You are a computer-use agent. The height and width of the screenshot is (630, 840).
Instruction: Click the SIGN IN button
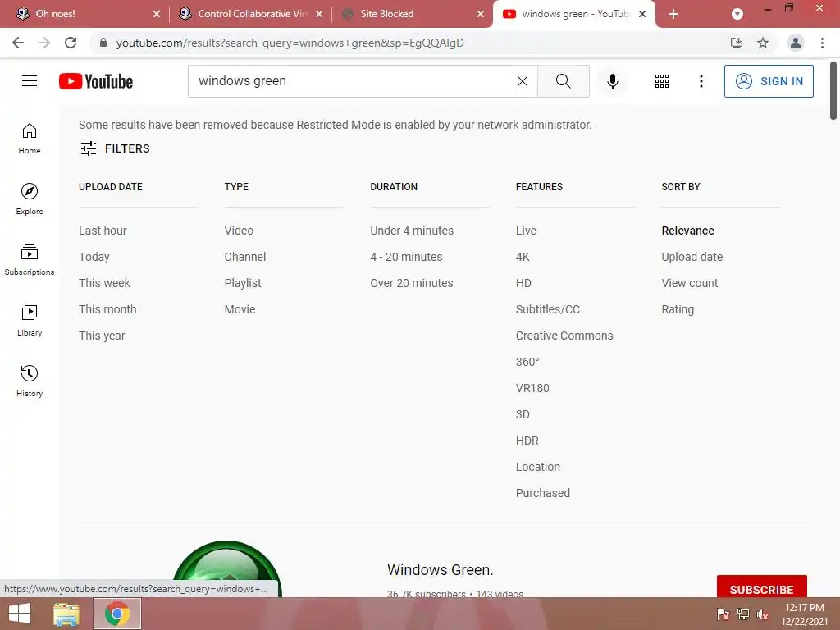769,81
